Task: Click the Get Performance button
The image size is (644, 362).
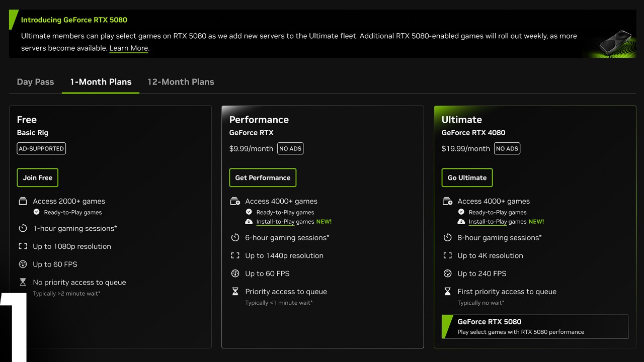Action: (263, 177)
